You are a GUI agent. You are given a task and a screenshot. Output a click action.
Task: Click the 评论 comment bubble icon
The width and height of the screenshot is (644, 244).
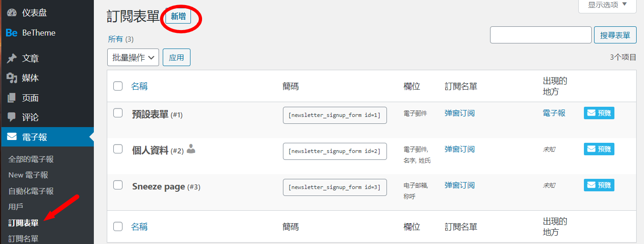(x=12, y=117)
